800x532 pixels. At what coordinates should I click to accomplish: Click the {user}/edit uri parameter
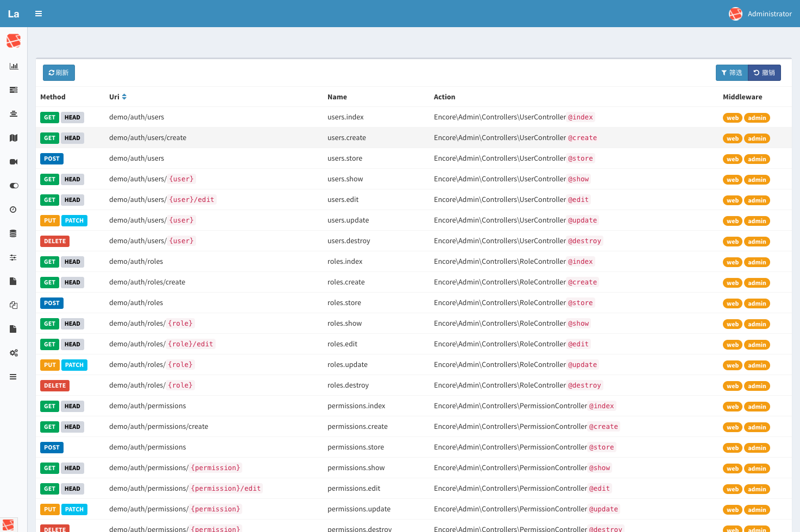(192, 200)
